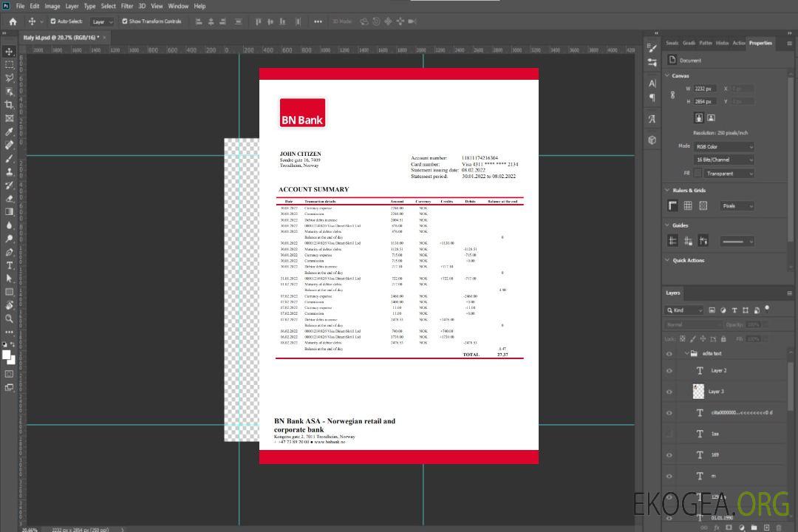Pick the Zoom tool in the toolbar
This screenshot has height=532, width=798.
pos(10,318)
